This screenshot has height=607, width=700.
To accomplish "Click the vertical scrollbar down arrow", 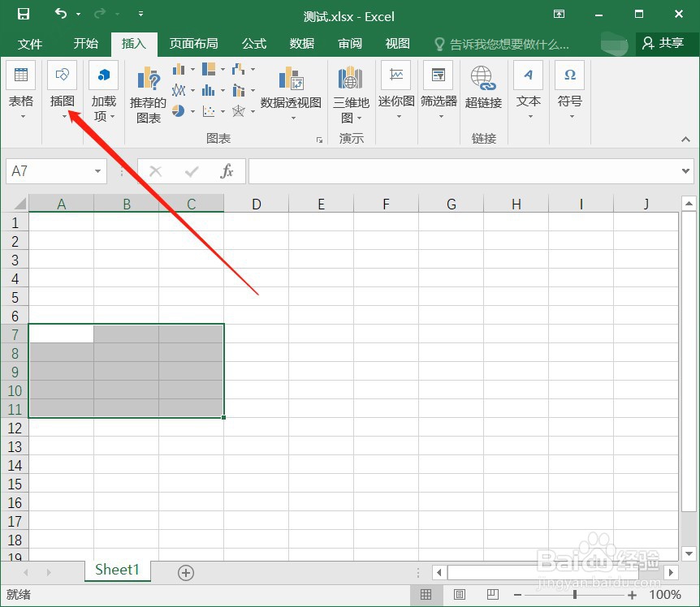I will click(689, 553).
